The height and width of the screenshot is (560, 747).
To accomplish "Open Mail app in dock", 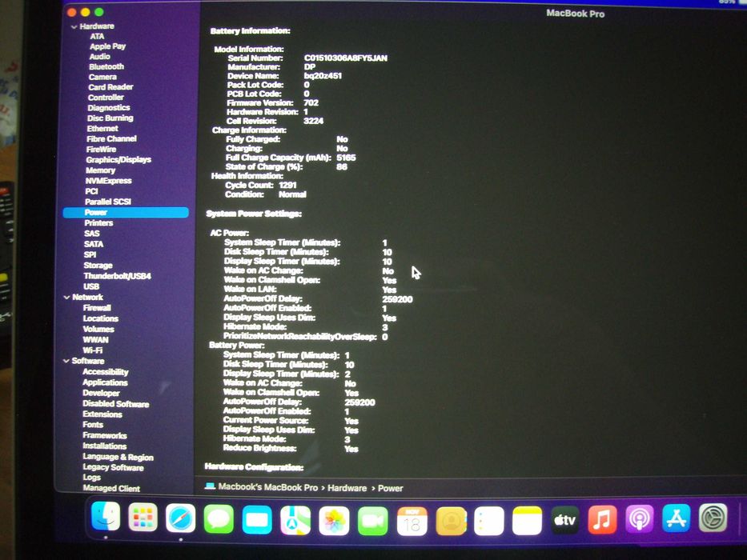I will pyautogui.click(x=257, y=519).
